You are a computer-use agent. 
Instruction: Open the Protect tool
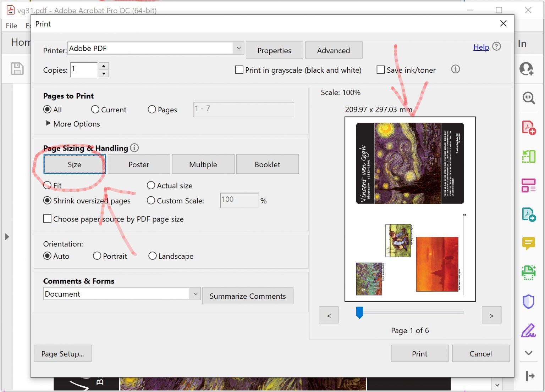(528, 301)
